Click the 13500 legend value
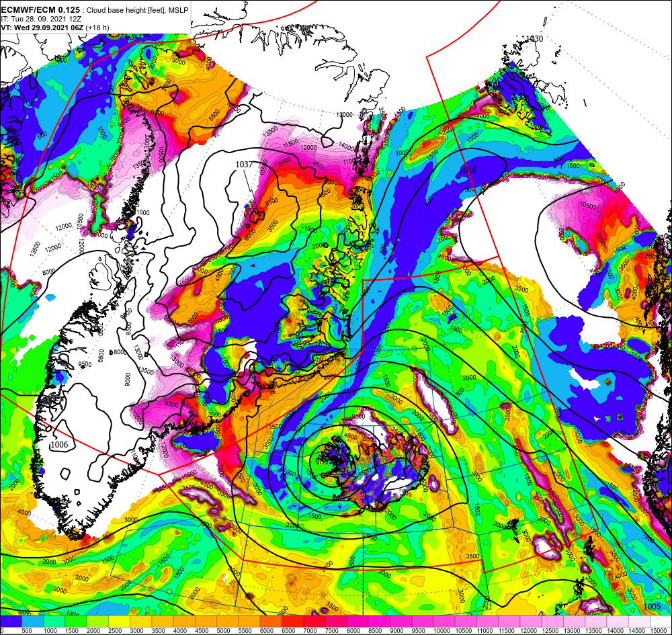The image size is (672, 635). click(x=593, y=631)
